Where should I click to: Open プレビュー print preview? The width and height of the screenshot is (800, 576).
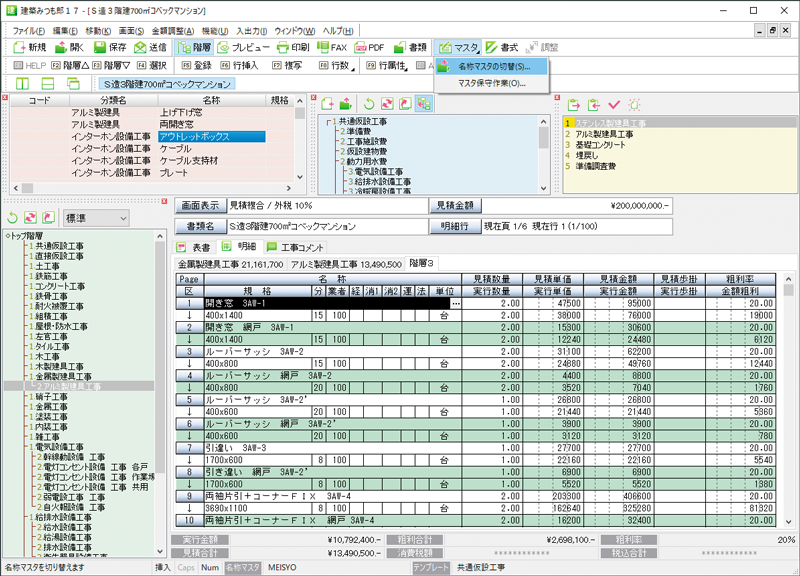pos(243,47)
